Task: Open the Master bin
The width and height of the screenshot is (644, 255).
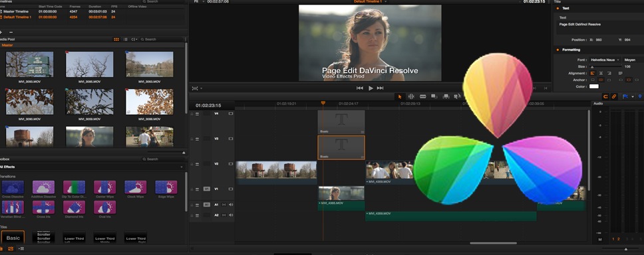Action: click(7, 45)
